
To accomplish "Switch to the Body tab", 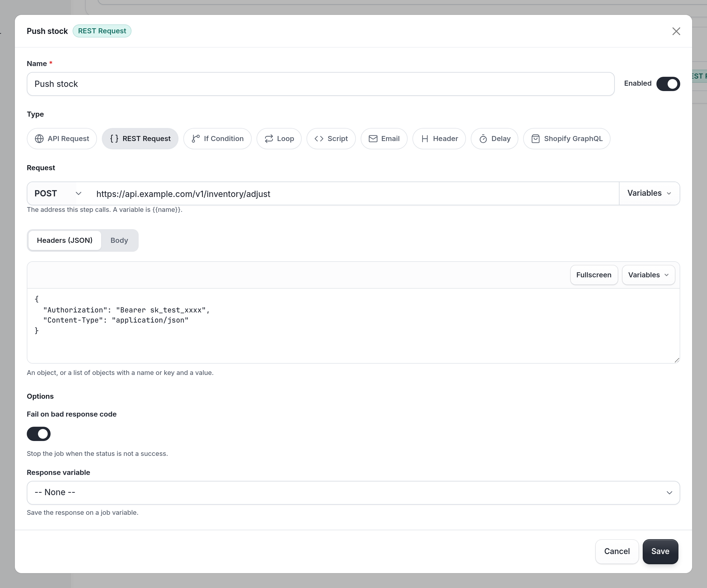I will [119, 240].
